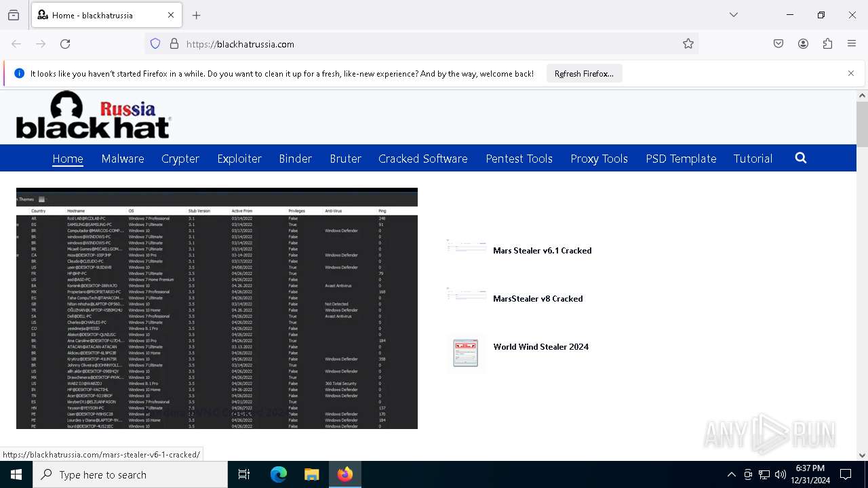The width and height of the screenshot is (868, 488).
Task: Go back to previous page
Action: tap(16, 44)
